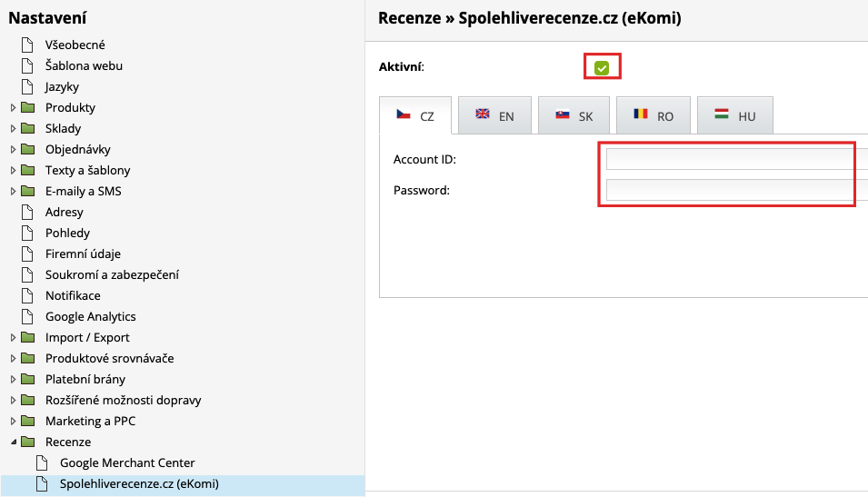The width and height of the screenshot is (868, 497).
Task: Click the Spolehliverecenze.cz (eKomi) page icon
Action: [42, 483]
